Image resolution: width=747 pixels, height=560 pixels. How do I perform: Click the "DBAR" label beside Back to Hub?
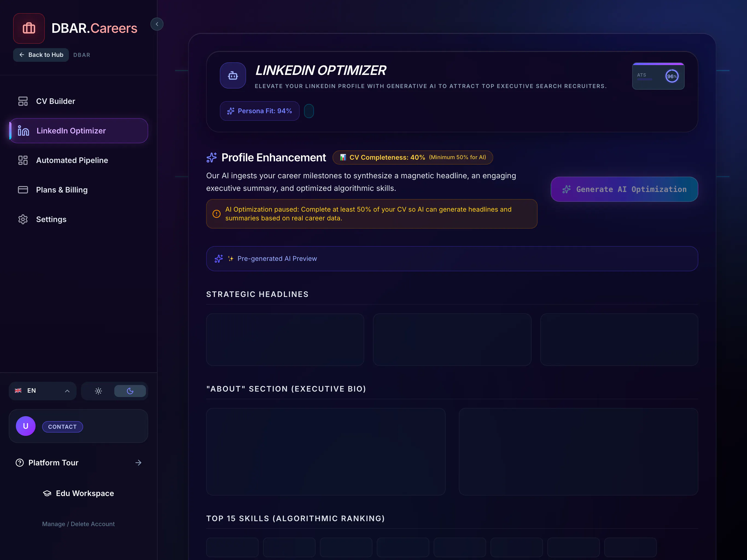click(x=82, y=55)
